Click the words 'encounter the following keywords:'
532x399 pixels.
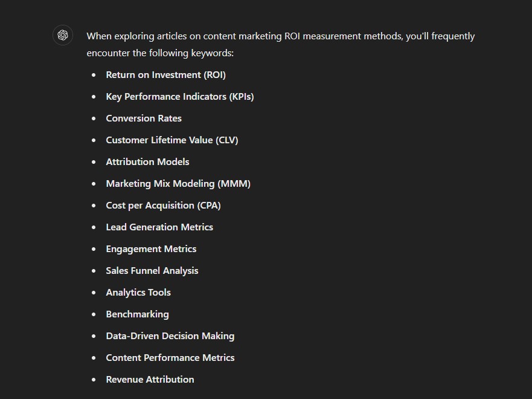click(160, 53)
